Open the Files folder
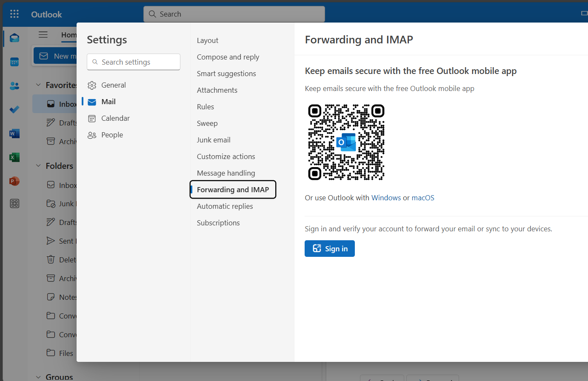The height and width of the screenshot is (381, 588). [54, 353]
